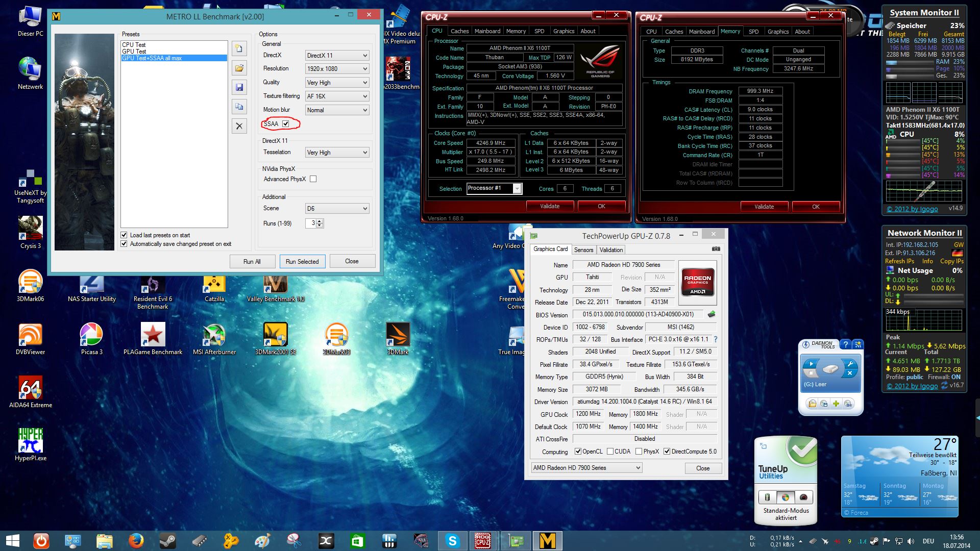Expand the Tesselation dropdown
This screenshot has width=980, height=551.
337,153
